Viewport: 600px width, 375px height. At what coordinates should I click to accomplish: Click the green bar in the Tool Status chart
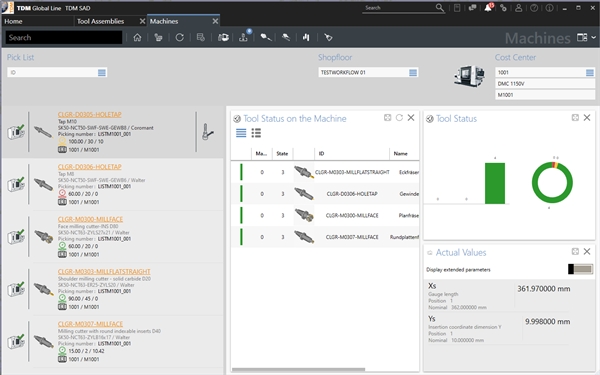click(495, 183)
